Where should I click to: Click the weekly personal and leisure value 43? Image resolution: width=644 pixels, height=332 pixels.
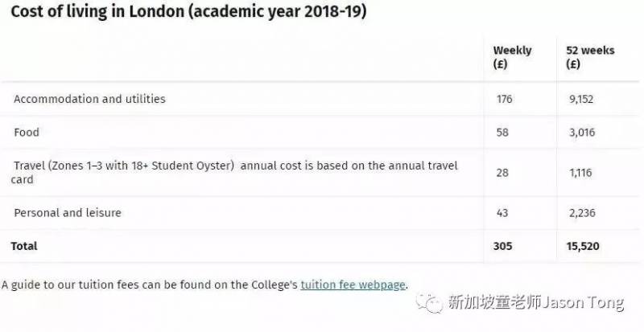point(503,213)
